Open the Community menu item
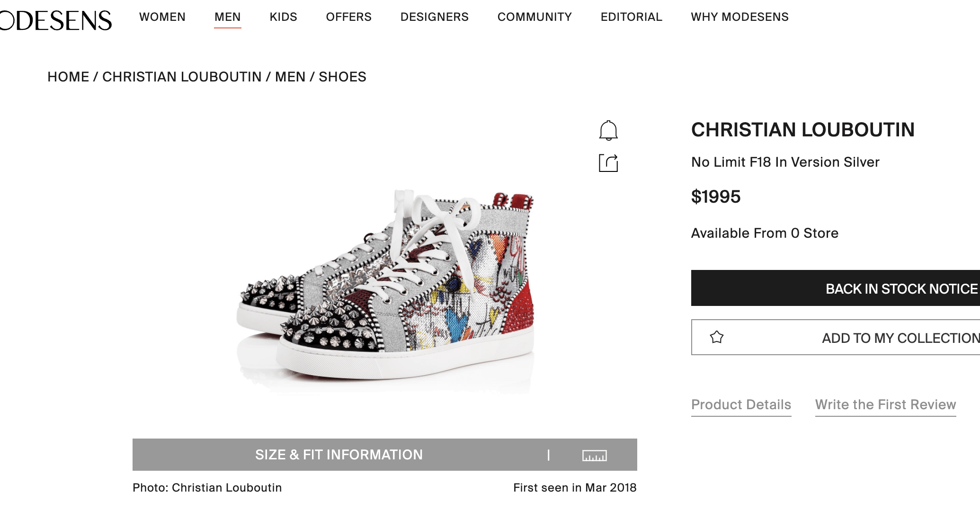 tap(535, 17)
